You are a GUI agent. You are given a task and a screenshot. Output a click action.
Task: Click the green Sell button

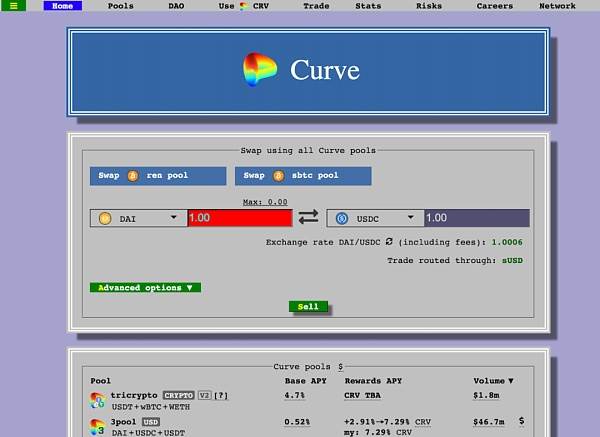tap(308, 307)
